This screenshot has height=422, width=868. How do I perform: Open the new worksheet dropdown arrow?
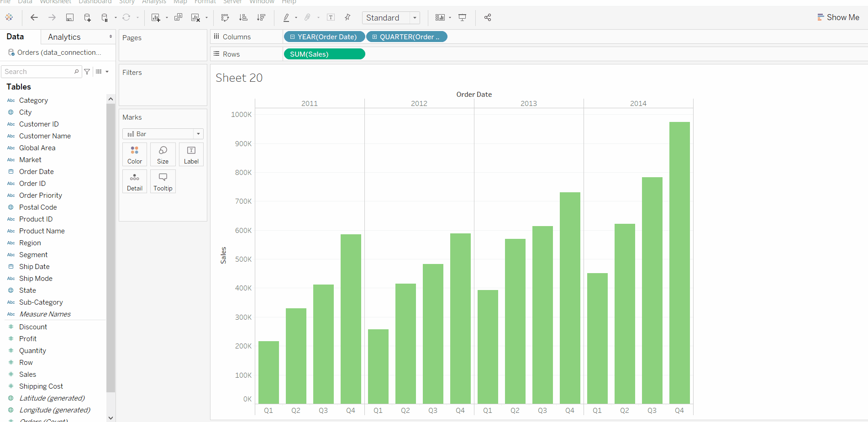[167, 18]
